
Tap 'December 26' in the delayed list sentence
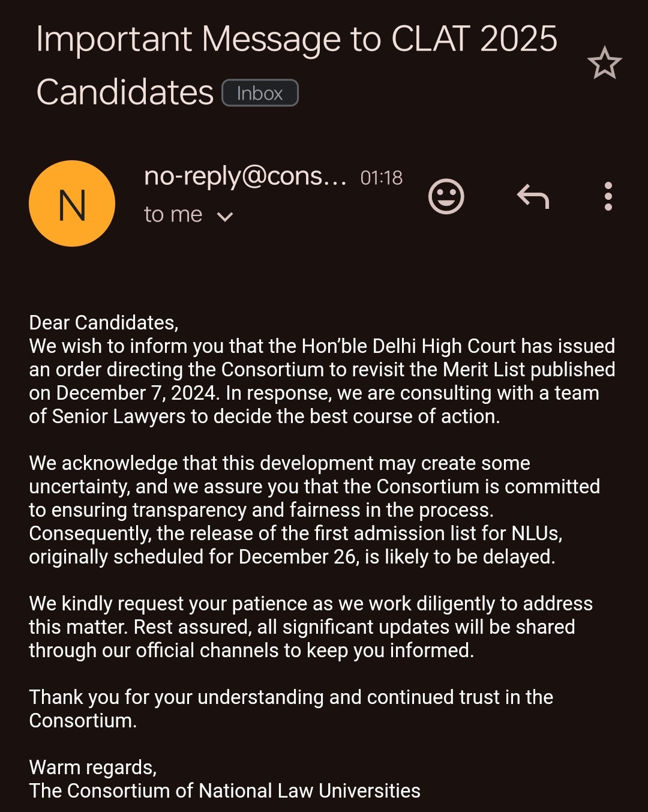298,557
